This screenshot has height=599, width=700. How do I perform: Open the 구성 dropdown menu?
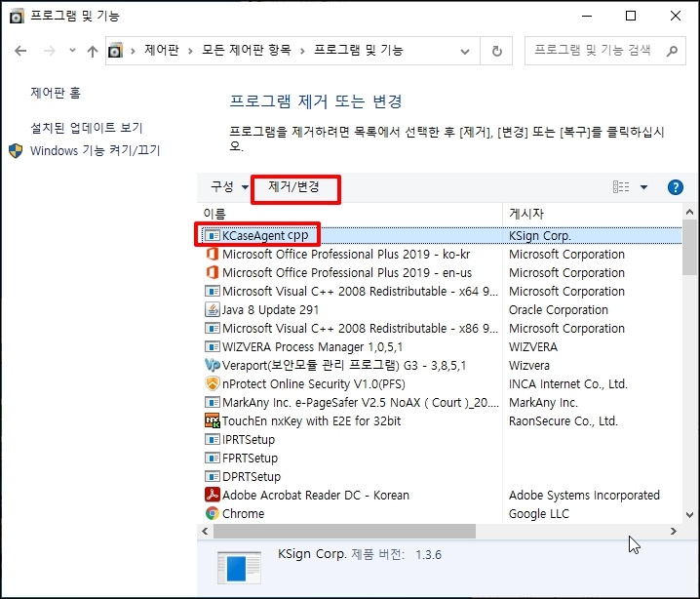(229, 186)
